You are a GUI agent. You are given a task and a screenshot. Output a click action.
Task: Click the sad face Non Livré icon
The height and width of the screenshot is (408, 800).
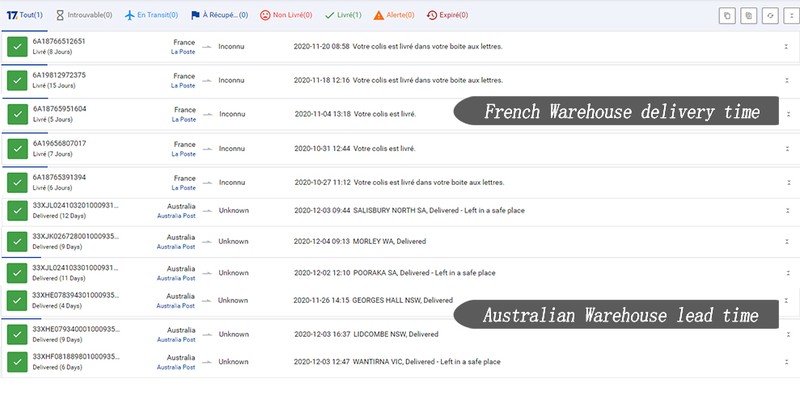click(x=265, y=15)
